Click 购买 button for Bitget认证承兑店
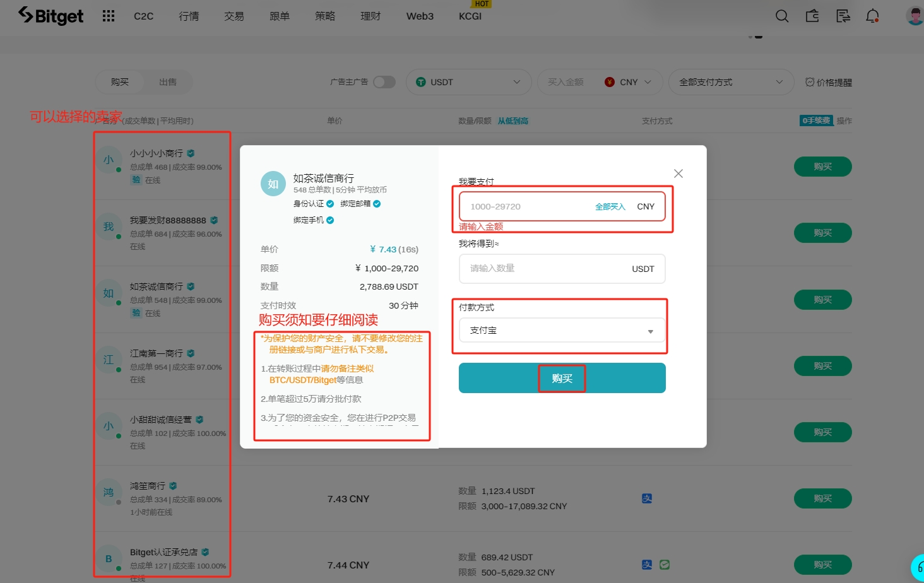The image size is (924, 583). pyautogui.click(x=823, y=565)
